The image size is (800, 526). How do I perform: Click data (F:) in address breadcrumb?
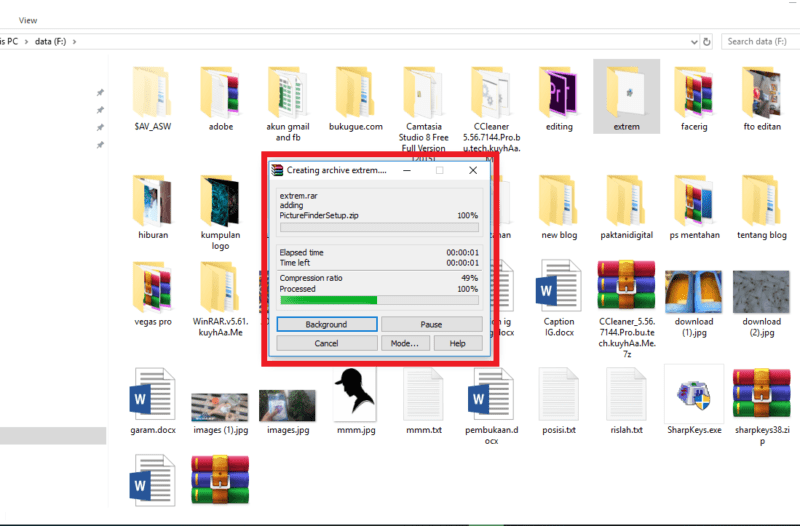coord(50,41)
